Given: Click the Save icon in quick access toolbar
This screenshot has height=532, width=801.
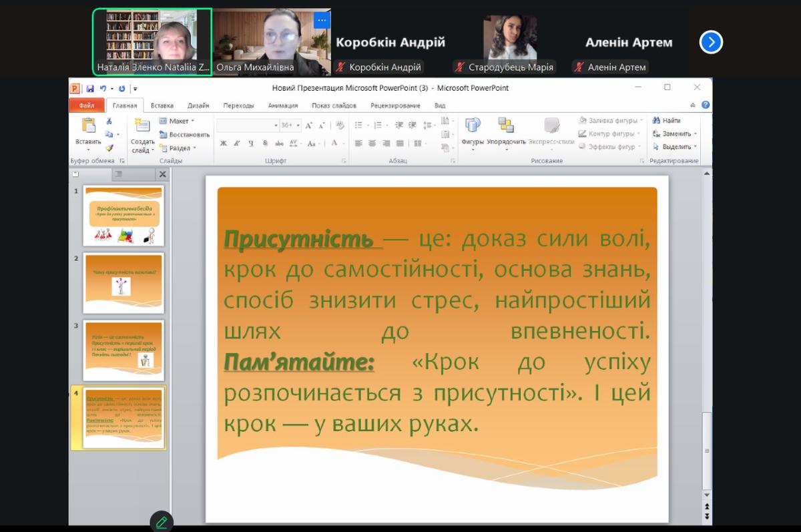Looking at the screenshot, I should (89, 88).
